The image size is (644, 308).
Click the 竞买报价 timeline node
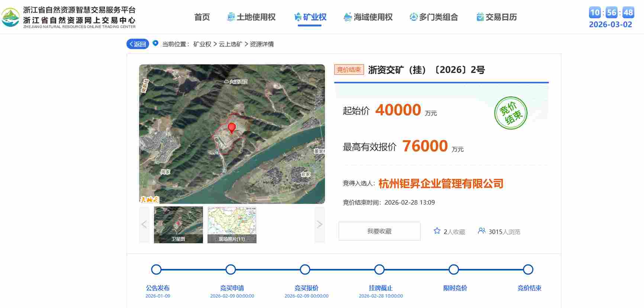(x=305, y=269)
